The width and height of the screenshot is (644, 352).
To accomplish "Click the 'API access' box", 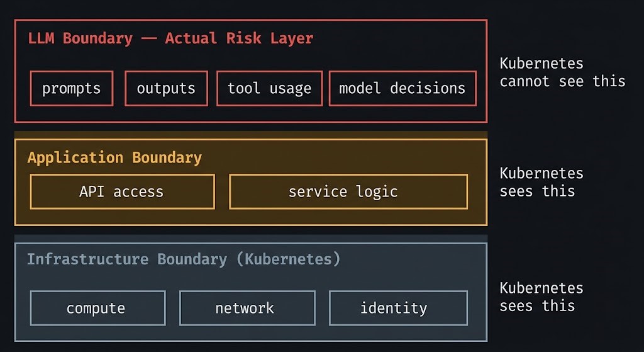I will (123, 191).
